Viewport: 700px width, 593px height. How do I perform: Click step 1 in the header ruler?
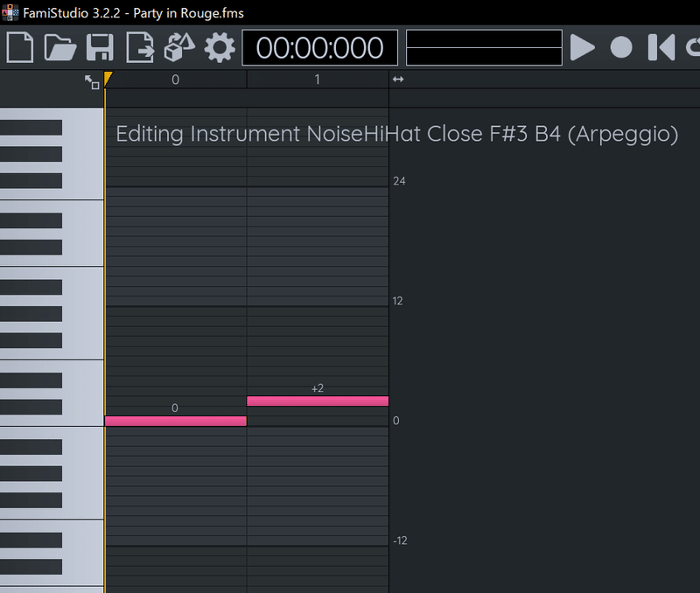317,80
